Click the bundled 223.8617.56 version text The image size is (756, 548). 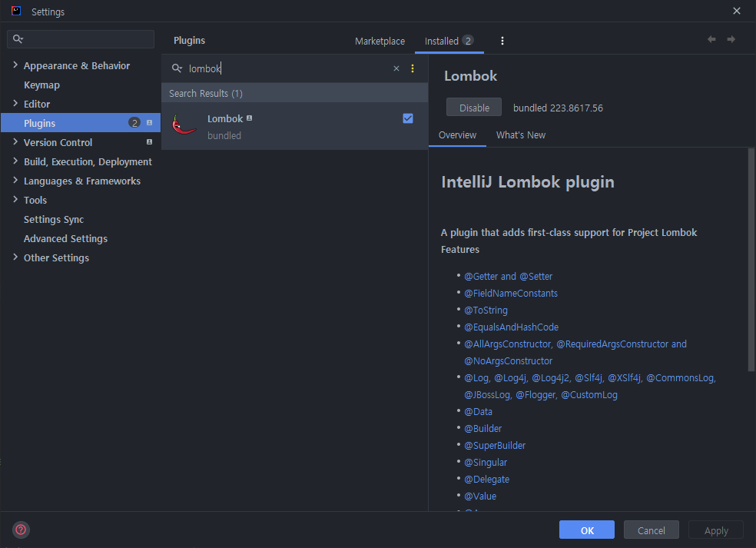point(558,108)
